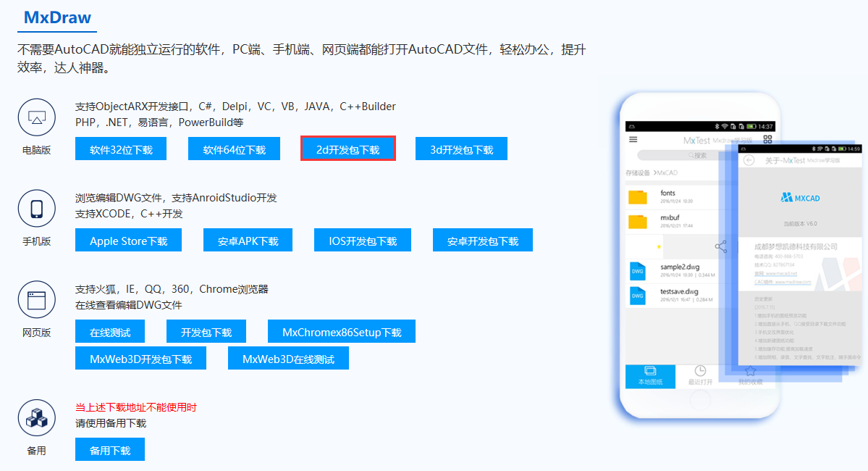Click the 备用 cubes icon

tap(36, 417)
